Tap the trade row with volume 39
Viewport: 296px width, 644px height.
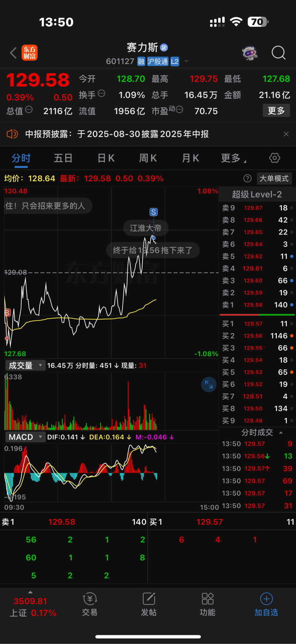pyautogui.click(x=257, y=468)
